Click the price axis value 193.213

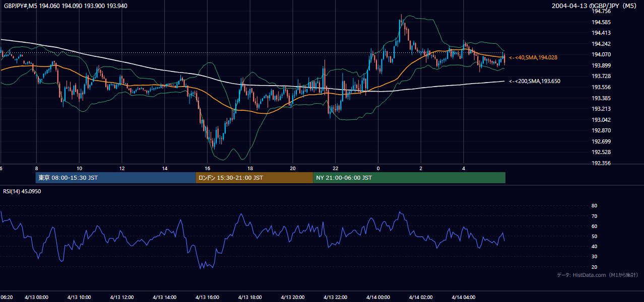pos(601,109)
